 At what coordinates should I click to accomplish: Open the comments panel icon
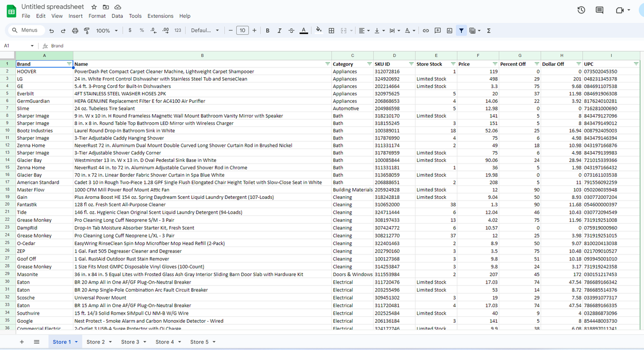(x=600, y=11)
